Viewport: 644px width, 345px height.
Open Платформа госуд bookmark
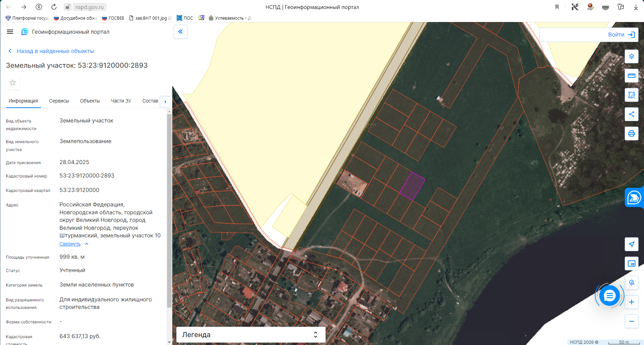tap(28, 18)
